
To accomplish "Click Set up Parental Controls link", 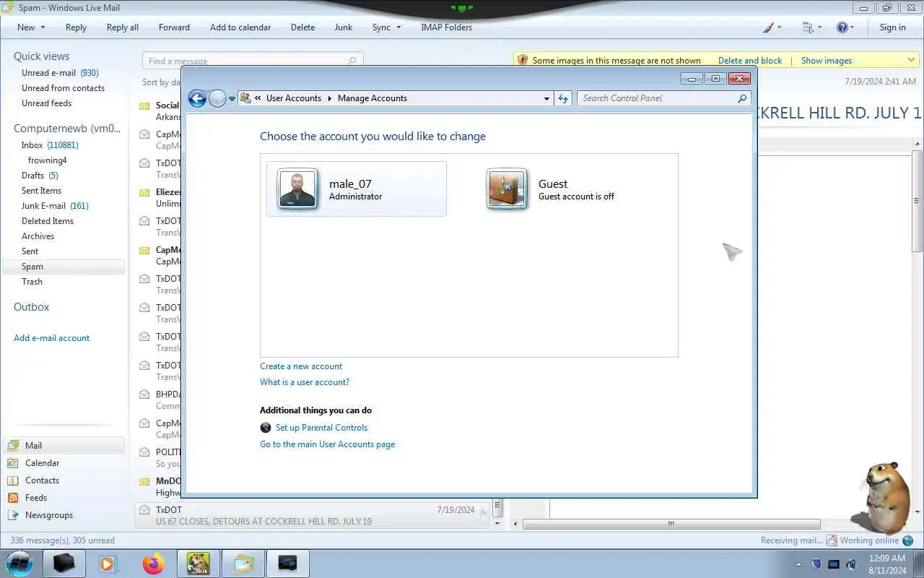I will [x=321, y=428].
